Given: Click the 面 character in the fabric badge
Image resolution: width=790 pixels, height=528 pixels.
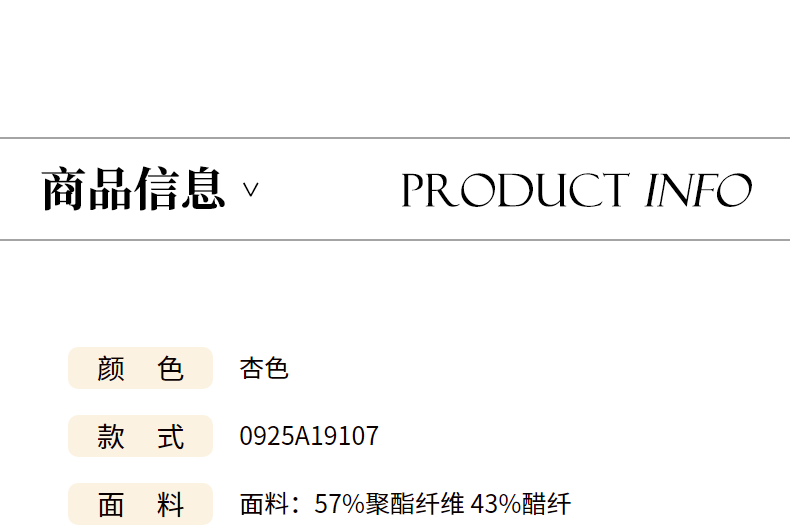Looking at the screenshot, I should [111, 505].
